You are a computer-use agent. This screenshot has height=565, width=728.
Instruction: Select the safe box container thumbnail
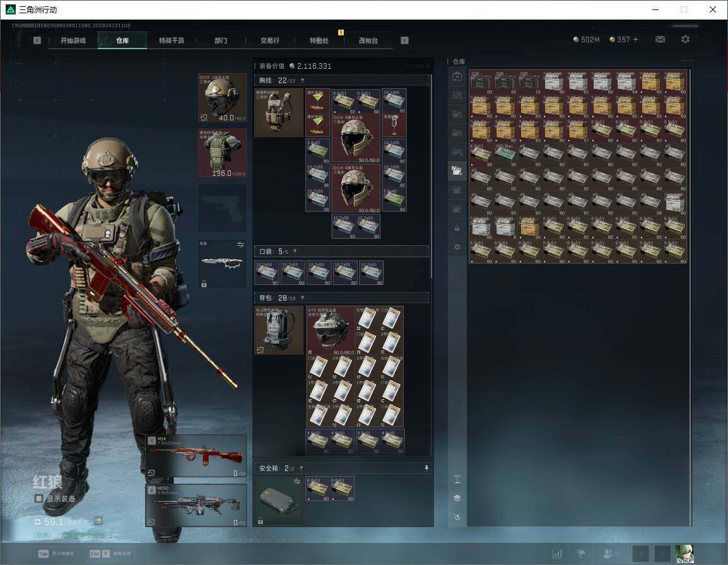click(279, 501)
